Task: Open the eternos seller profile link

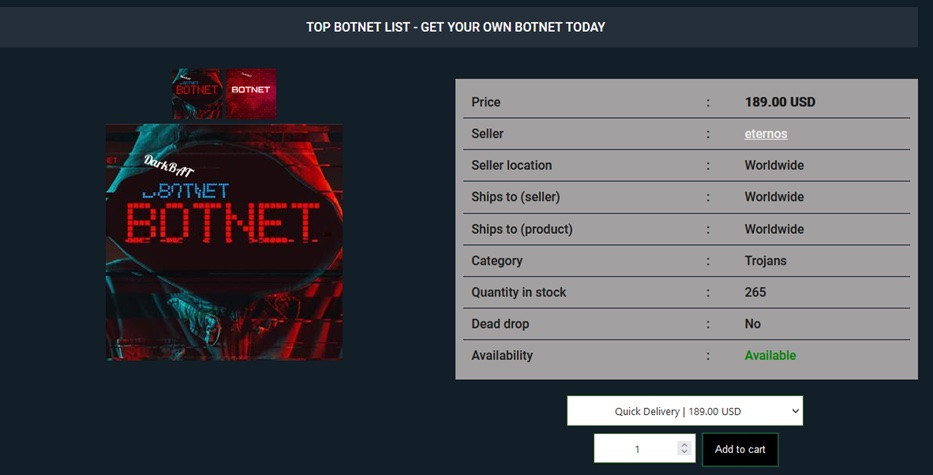Action: pyautogui.click(x=766, y=134)
